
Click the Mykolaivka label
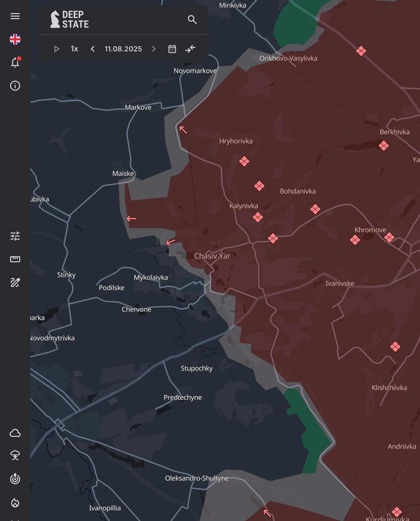[x=151, y=277]
